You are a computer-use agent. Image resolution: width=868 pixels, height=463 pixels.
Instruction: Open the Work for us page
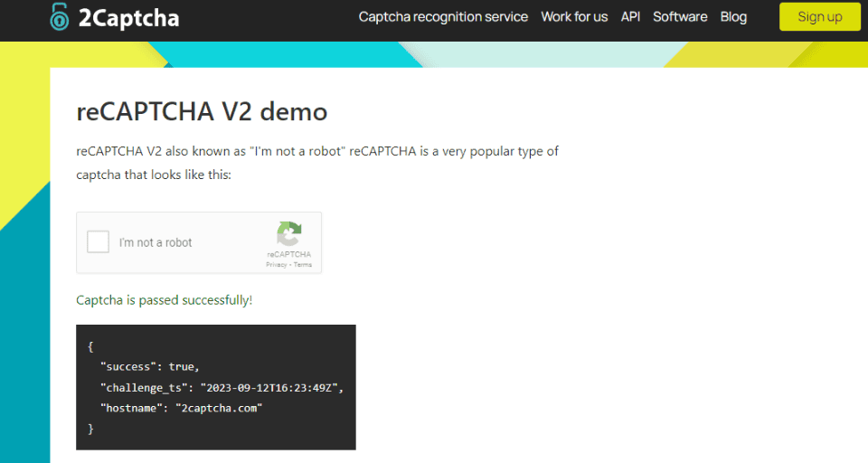(574, 16)
